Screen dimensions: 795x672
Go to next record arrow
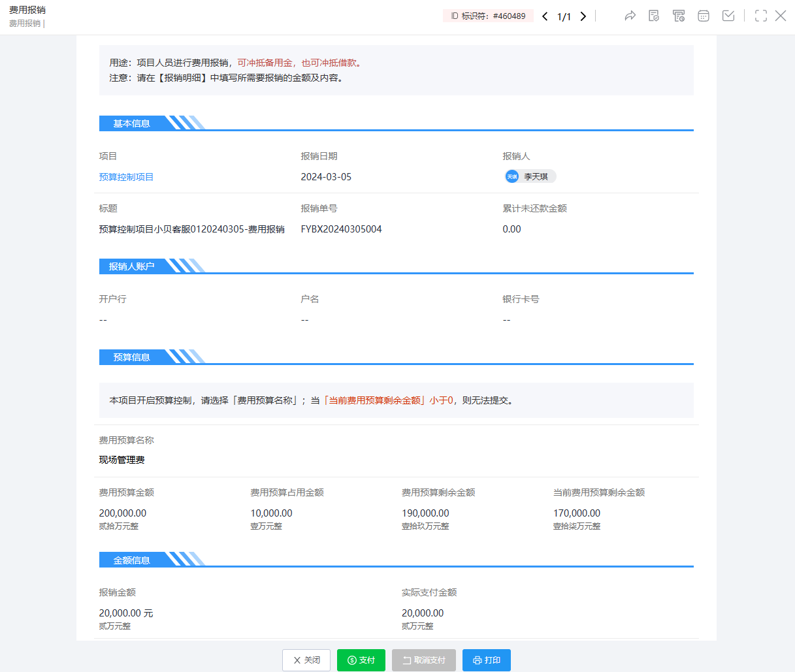click(583, 16)
